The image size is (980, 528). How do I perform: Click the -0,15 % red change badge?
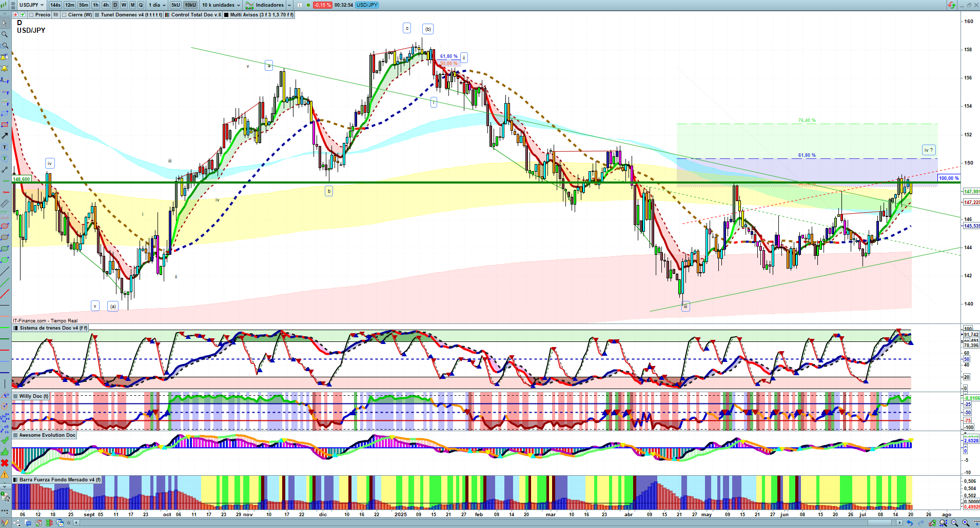322,5
